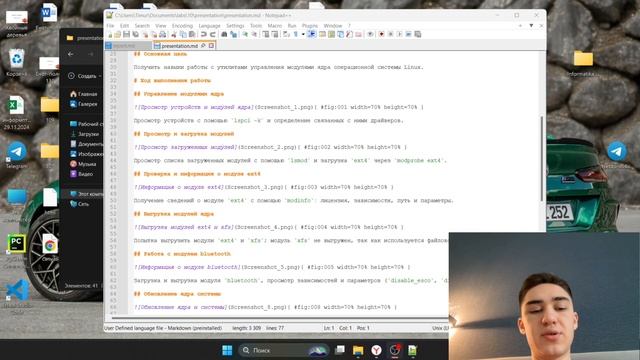Select Видео in Explorer sidebar
640x360 pixels.
tap(82, 174)
